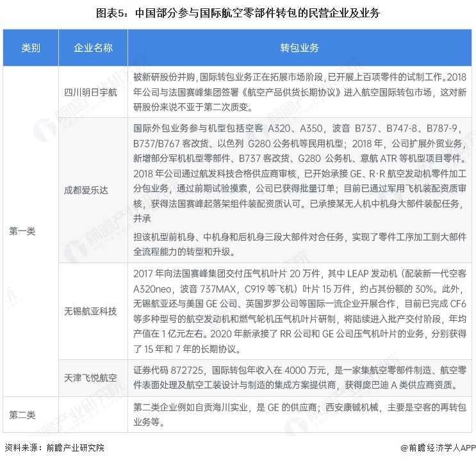Image resolution: width=476 pixels, height=461 pixels.
Task: Click the @前瞻经济学人APP credit text
Action: (438, 448)
